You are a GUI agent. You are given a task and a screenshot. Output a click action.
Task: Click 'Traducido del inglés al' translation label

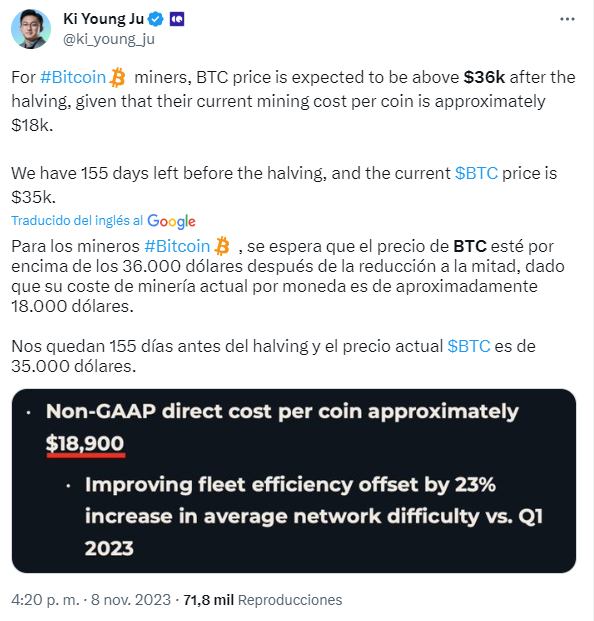pos(77,221)
